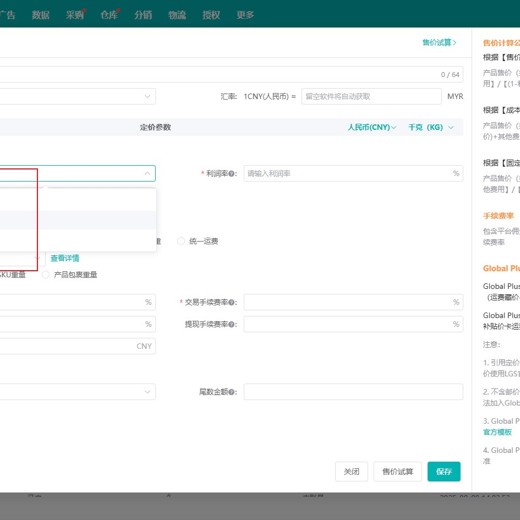Image resolution: width=520 pixels, height=520 pixels.
Task: Click the 售价试算 button at bottom
Action: pyautogui.click(x=398, y=471)
